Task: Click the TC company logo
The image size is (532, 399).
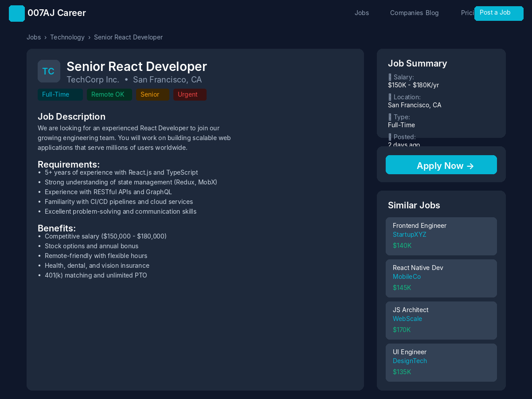Action: (49, 71)
